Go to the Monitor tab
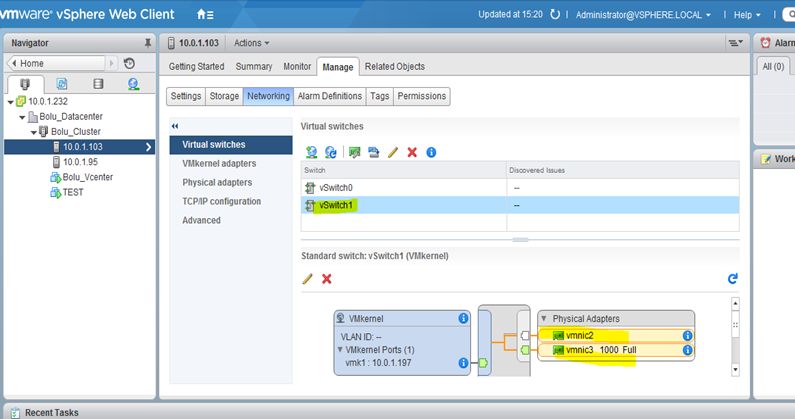The width and height of the screenshot is (795, 419). (x=297, y=66)
